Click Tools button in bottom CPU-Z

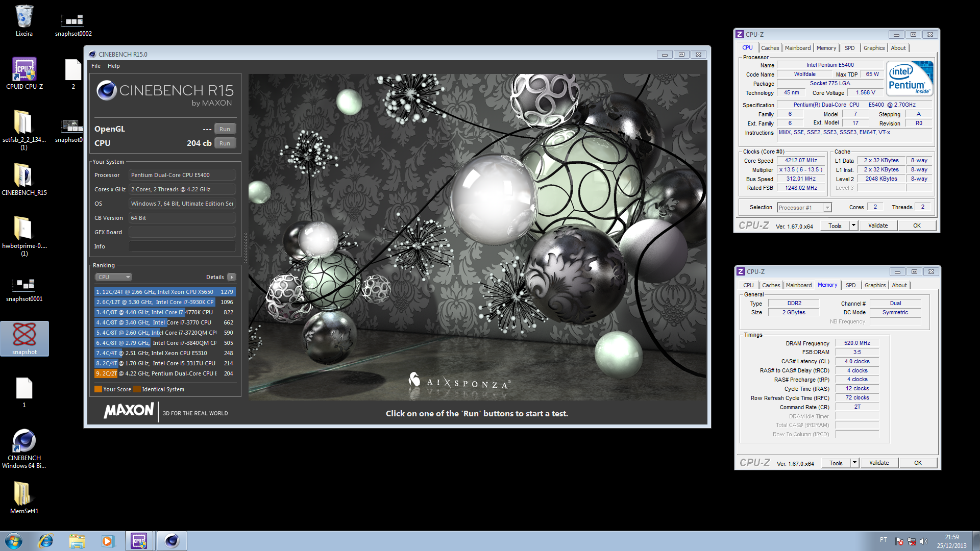836,463
